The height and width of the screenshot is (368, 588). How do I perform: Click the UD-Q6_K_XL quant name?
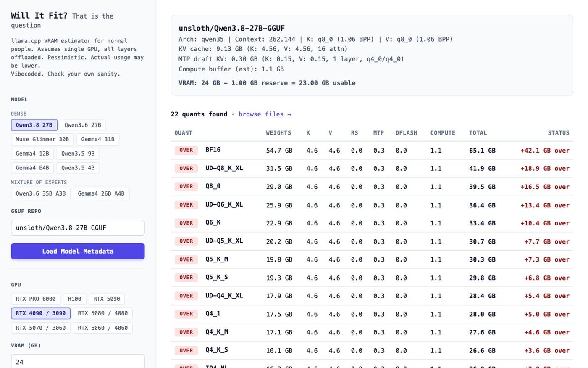click(224, 204)
